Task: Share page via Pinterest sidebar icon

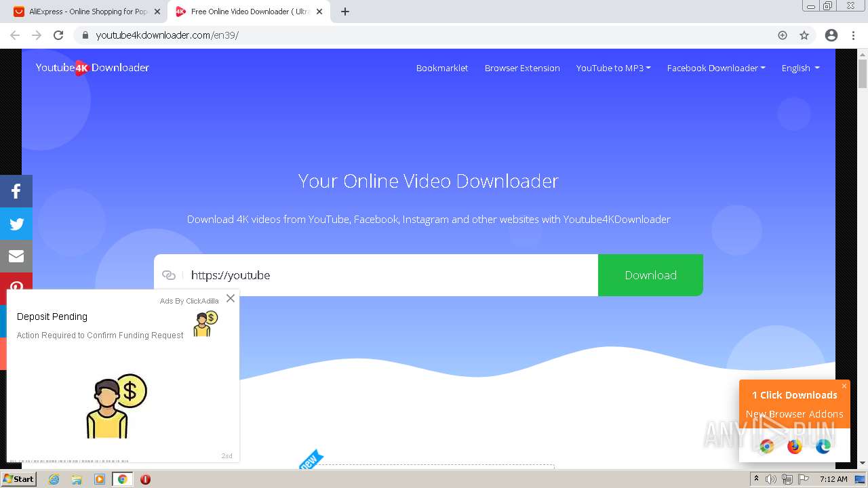Action: [x=16, y=281]
